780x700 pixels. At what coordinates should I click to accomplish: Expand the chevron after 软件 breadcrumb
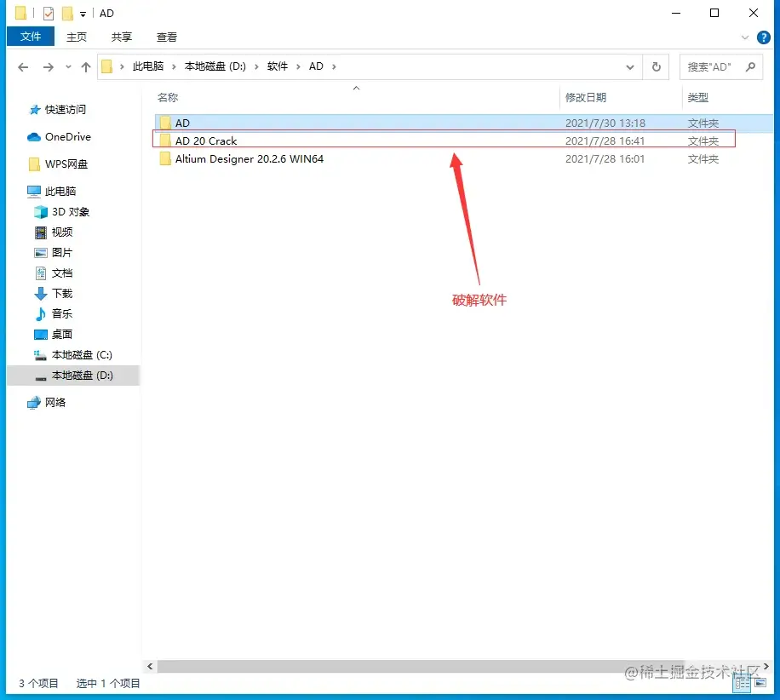tap(298, 66)
